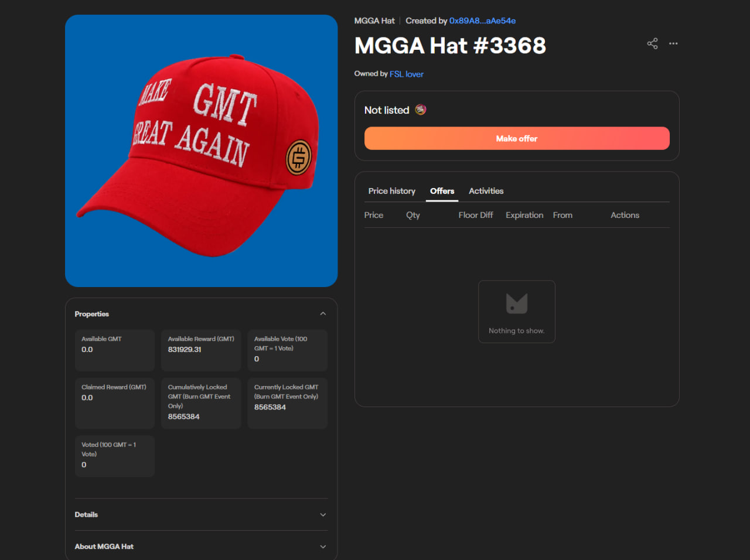Click the Available Reward (GMT) property tile
Screen dimensions: 750x560
point(201,350)
